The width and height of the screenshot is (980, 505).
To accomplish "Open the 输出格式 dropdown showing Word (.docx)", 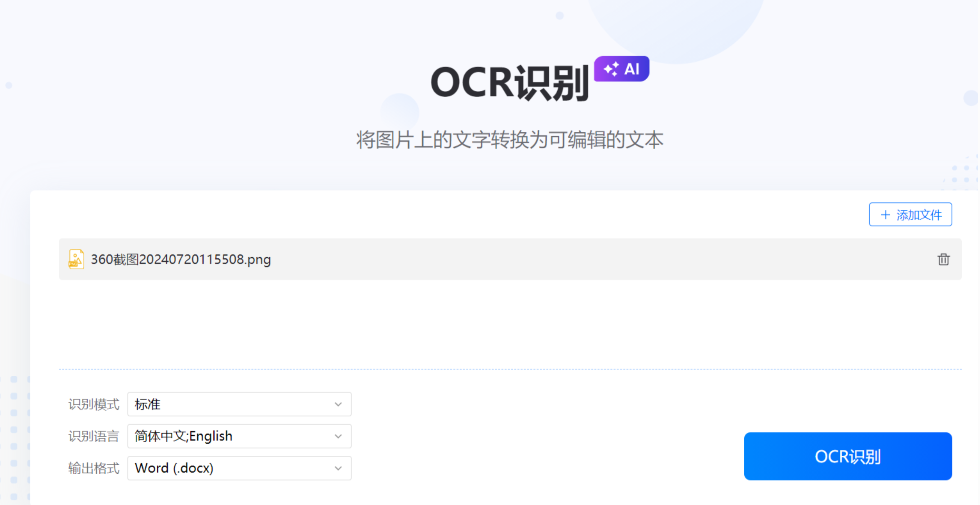I will tap(239, 468).
